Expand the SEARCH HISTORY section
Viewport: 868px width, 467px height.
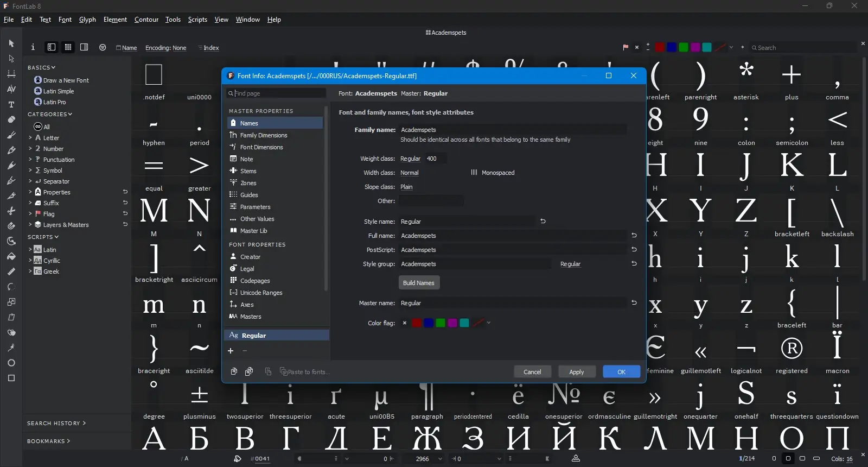(56, 423)
